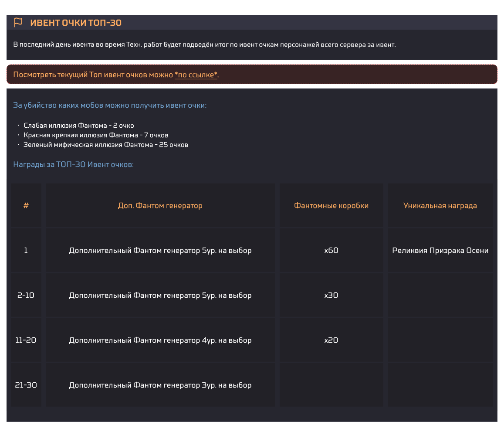Select the rank '11-20' cell

(x=26, y=340)
